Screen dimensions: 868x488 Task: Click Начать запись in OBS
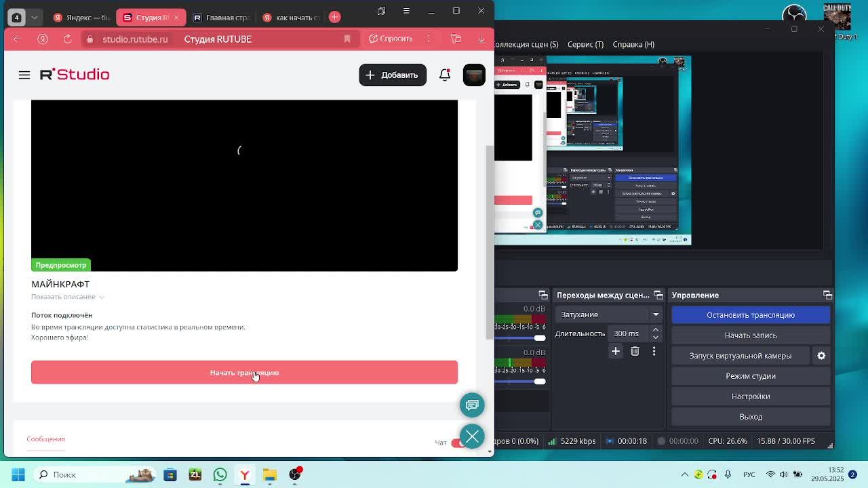[x=751, y=335]
